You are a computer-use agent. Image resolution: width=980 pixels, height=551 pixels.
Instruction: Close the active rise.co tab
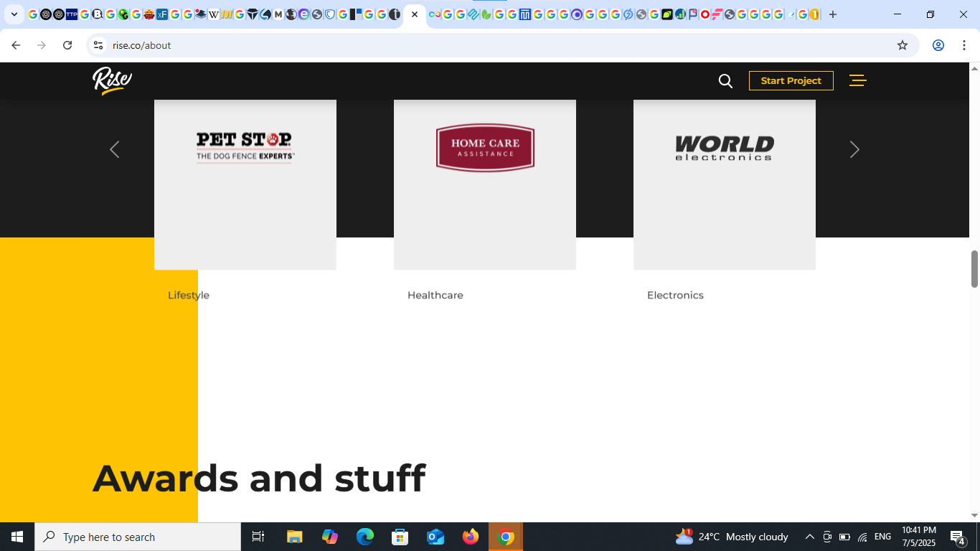[x=415, y=14]
